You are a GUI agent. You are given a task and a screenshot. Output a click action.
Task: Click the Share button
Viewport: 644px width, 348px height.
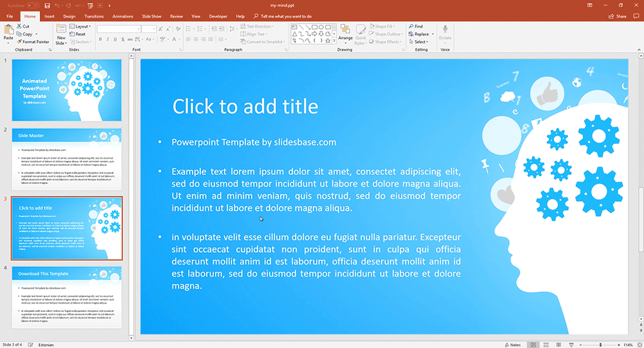(617, 15)
